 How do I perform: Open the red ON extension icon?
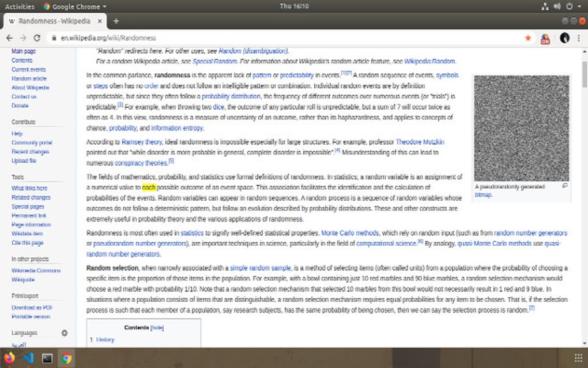[x=545, y=38]
